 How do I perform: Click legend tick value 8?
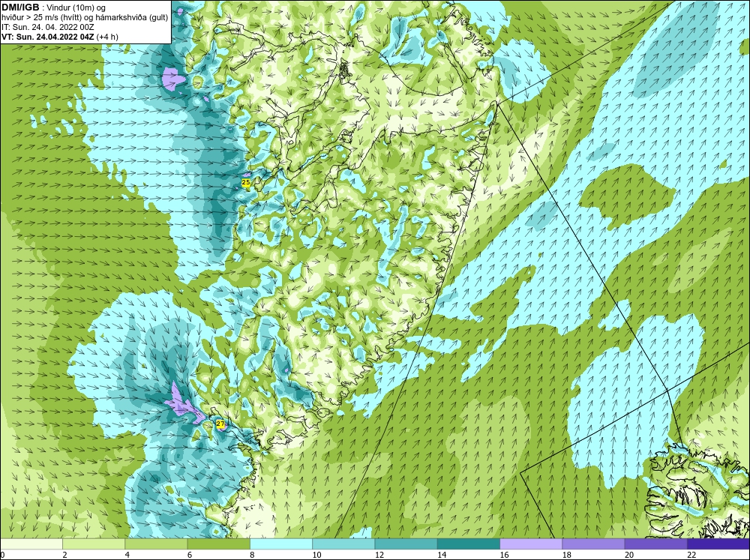tap(253, 555)
